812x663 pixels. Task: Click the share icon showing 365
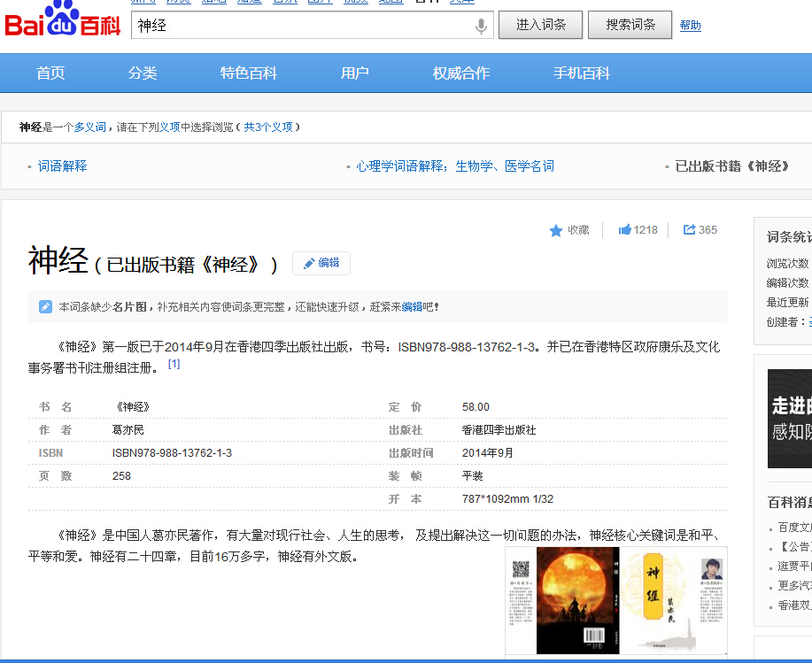(689, 230)
